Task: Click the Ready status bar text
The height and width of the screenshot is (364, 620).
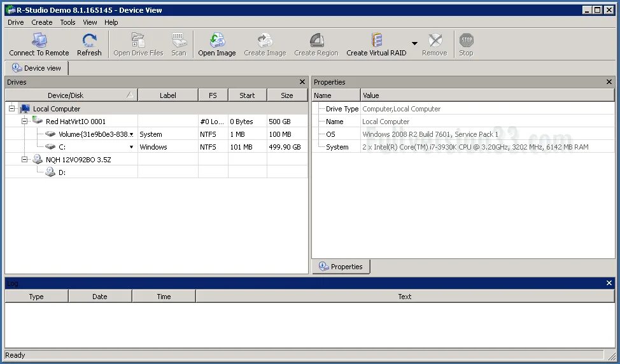Action: coord(15,355)
